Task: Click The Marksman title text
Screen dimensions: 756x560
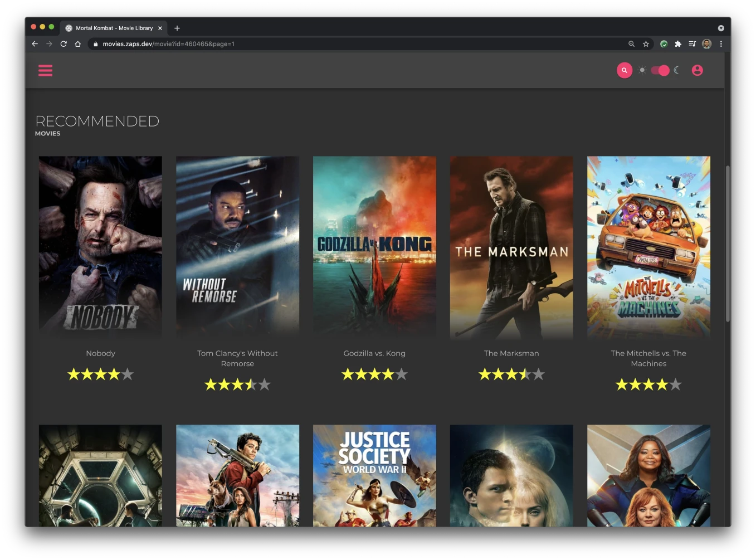Action: 511,353
